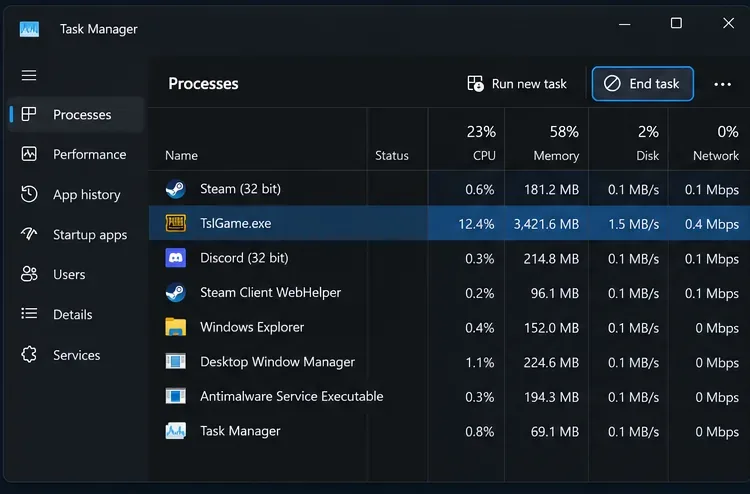Click the Windows Explorer folder icon

(x=176, y=327)
